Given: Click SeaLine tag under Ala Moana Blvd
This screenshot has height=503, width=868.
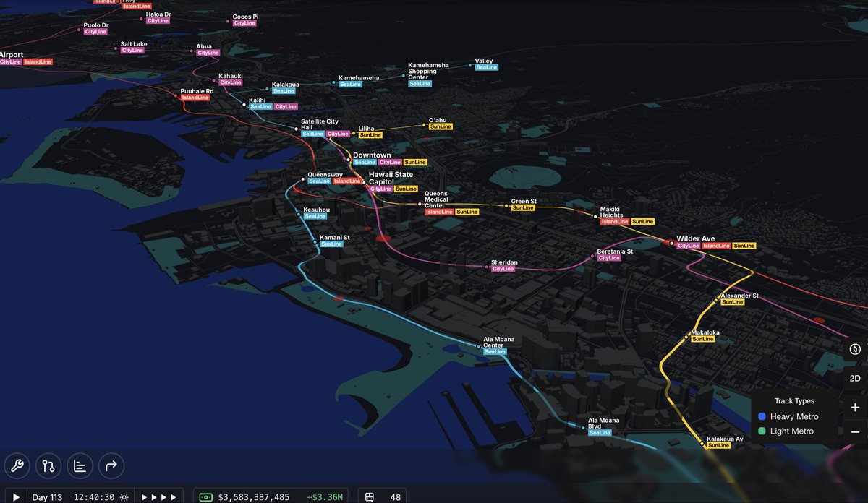Looking at the screenshot, I should [600, 433].
